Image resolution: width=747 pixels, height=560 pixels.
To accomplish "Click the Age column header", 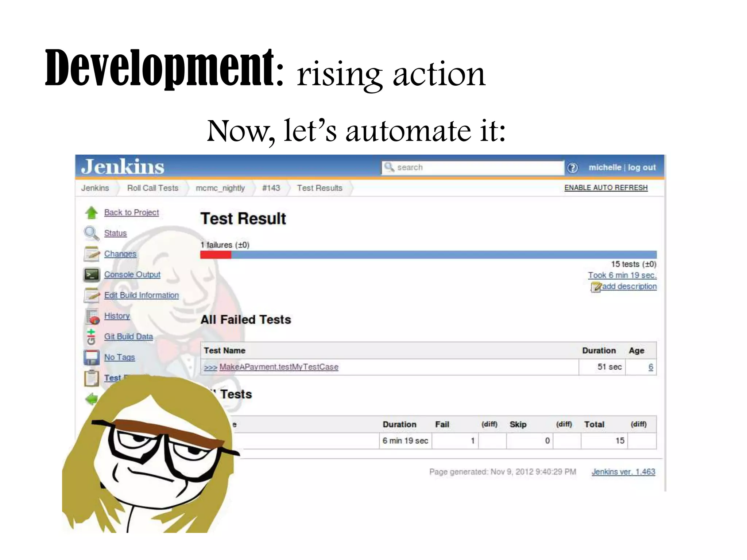I will pyautogui.click(x=636, y=351).
